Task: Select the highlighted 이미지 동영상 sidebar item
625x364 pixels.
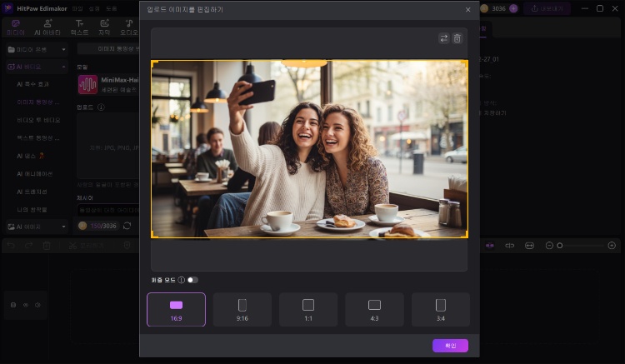Action: tap(38, 102)
